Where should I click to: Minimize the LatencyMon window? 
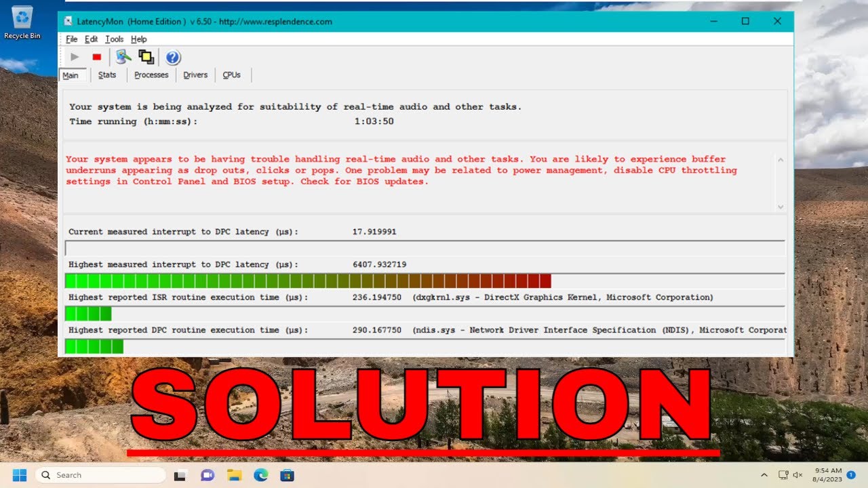713,22
